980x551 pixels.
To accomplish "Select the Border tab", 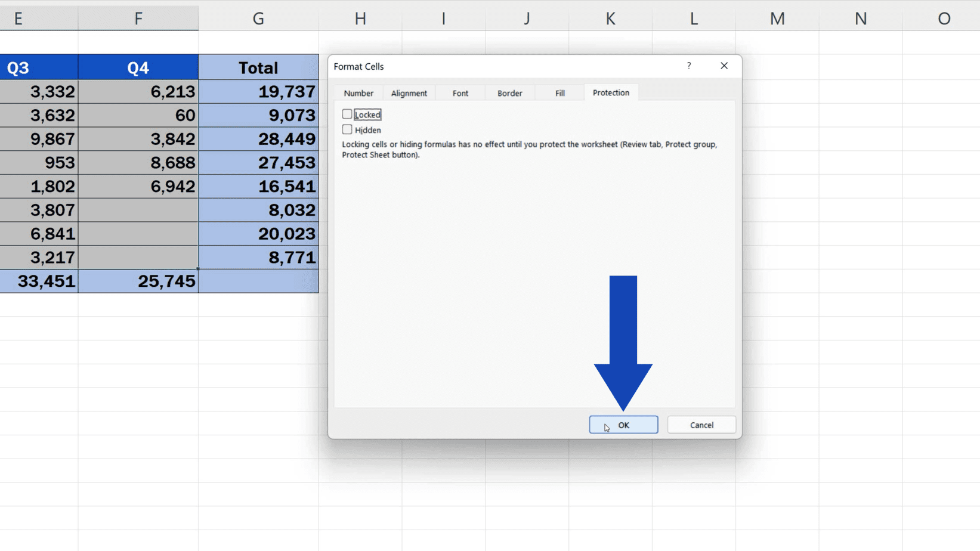I will click(x=509, y=93).
